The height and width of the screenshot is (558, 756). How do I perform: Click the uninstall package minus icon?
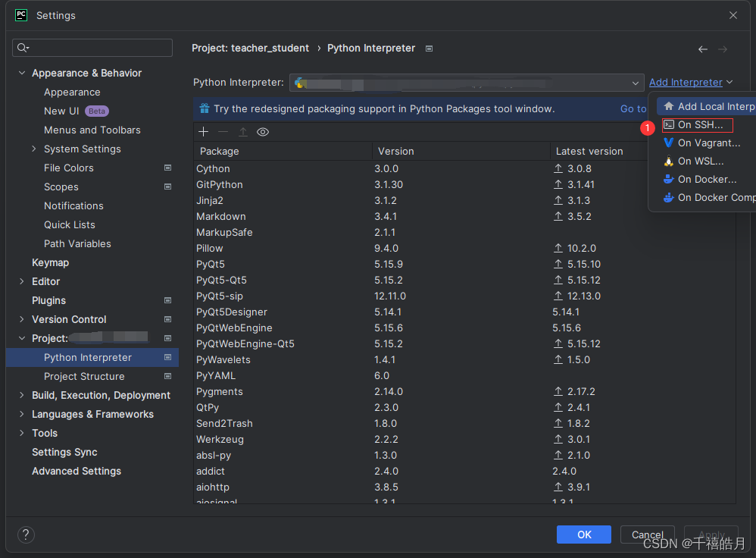223,132
